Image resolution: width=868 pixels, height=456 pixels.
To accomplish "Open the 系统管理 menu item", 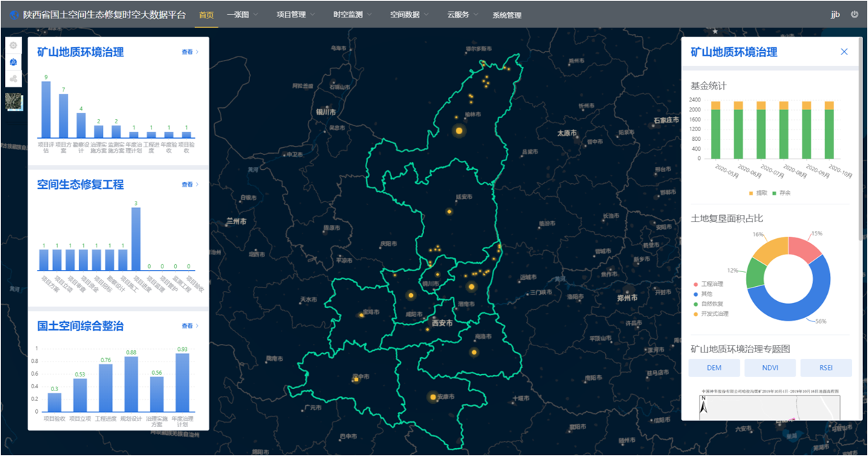I will [507, 15].
